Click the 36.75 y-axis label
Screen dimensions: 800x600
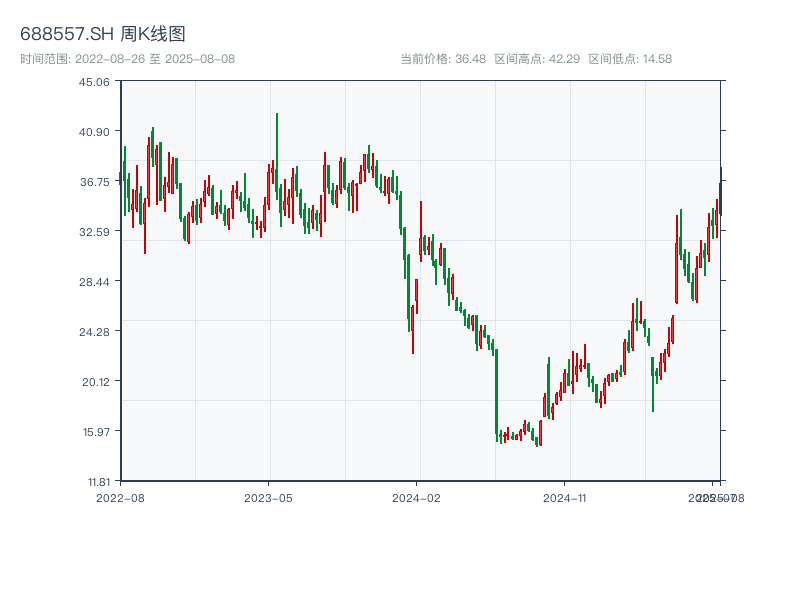click(94, 182)
